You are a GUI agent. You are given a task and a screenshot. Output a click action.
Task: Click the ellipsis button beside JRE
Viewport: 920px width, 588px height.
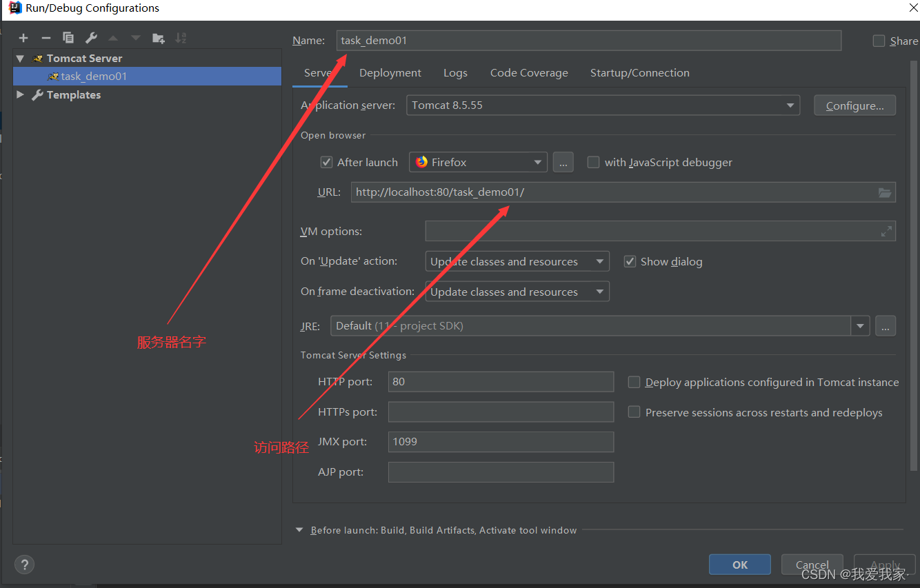(x=886, y=325)
